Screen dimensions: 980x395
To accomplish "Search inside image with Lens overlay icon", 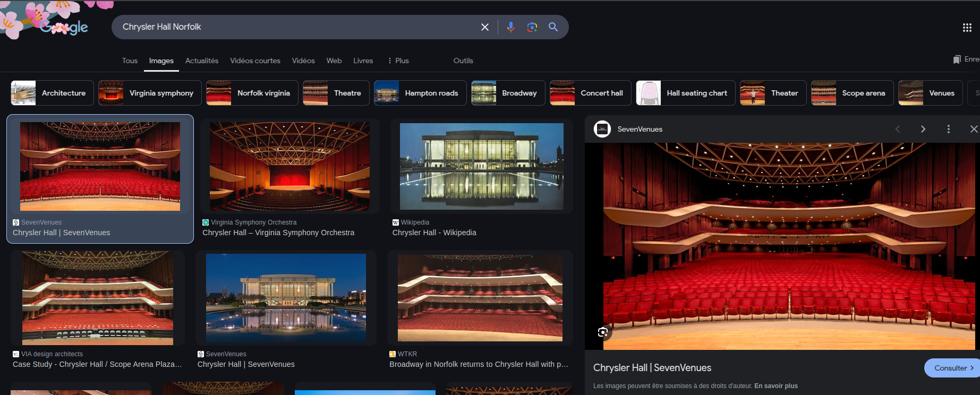I will 602,332.
